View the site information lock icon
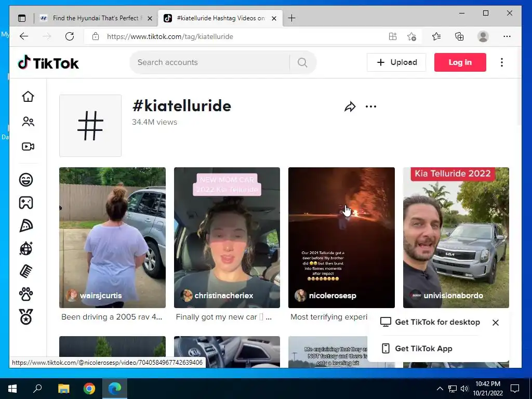The width and height of the screenshot is (532, 399). 96,36
